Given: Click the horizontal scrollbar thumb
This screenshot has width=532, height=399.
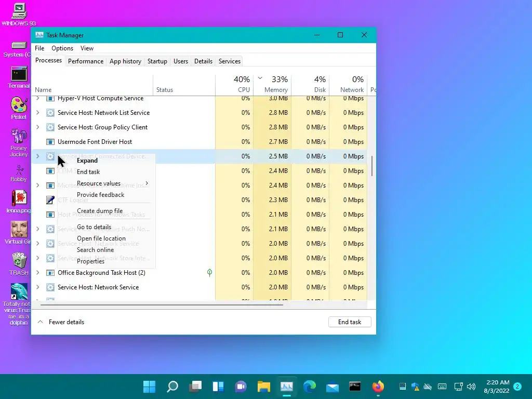Looking at the screenshot, I should click(x=162, y=304).
